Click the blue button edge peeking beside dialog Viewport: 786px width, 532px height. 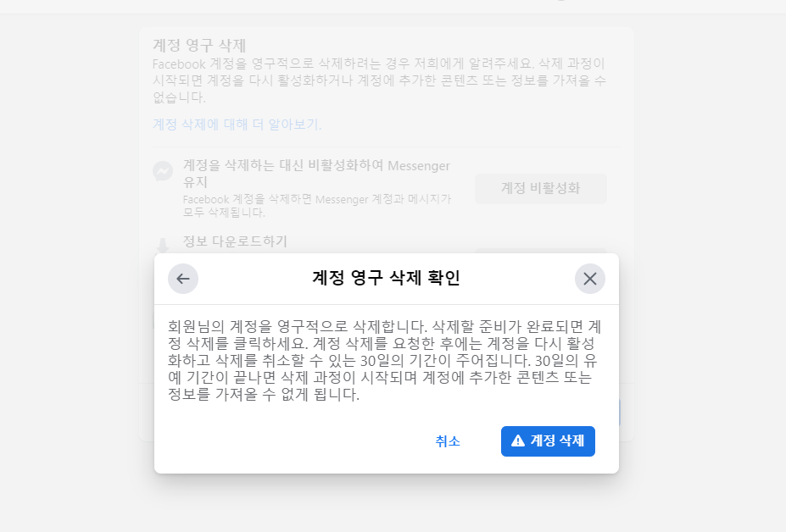[x=620, y=413]
